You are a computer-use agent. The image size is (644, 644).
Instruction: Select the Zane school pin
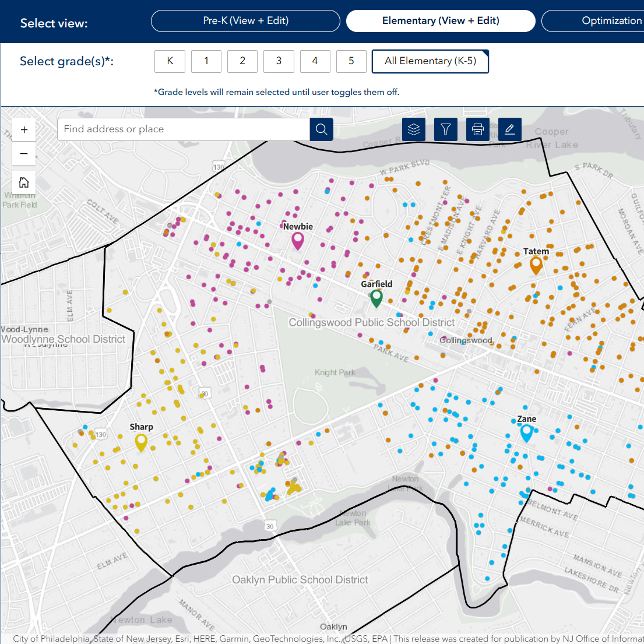(526, 433)
